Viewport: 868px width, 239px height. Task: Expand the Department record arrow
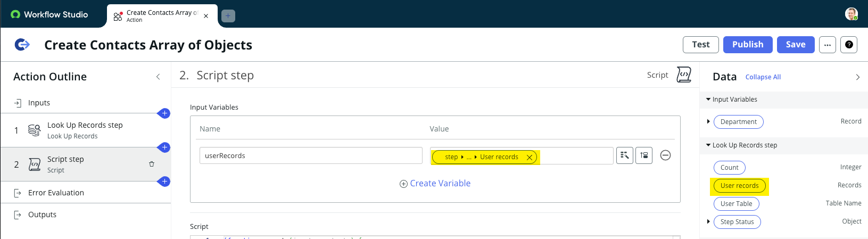708,122
